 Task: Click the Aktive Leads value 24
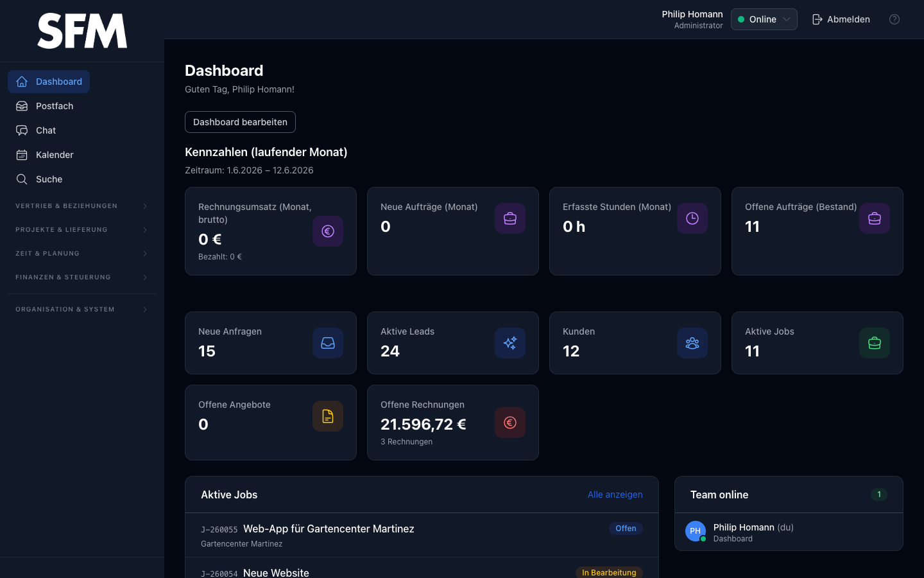pos(390,351)
